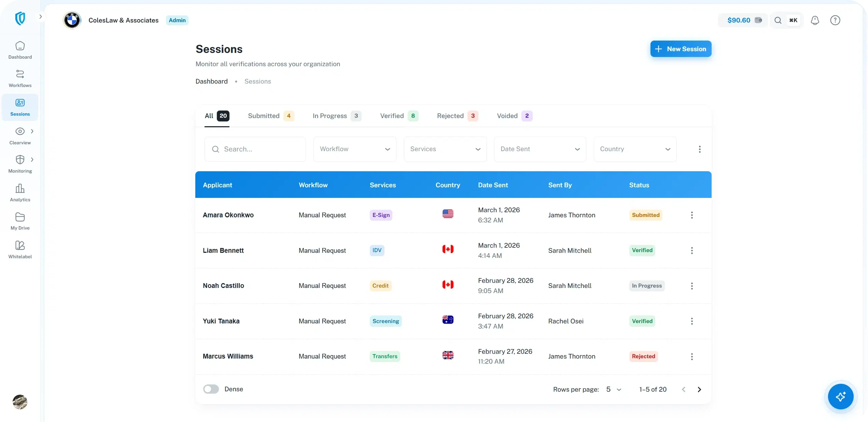Select the Whitelabel sidebar icon
Viewport: 868px width, 422px height.
[x=20, y=249]
